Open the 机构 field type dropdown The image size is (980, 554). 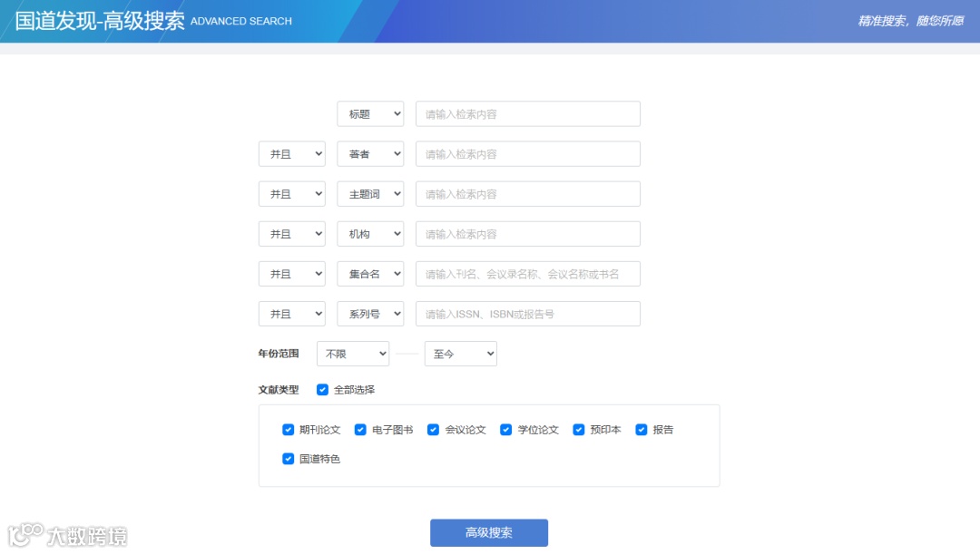tap(370, 234)
